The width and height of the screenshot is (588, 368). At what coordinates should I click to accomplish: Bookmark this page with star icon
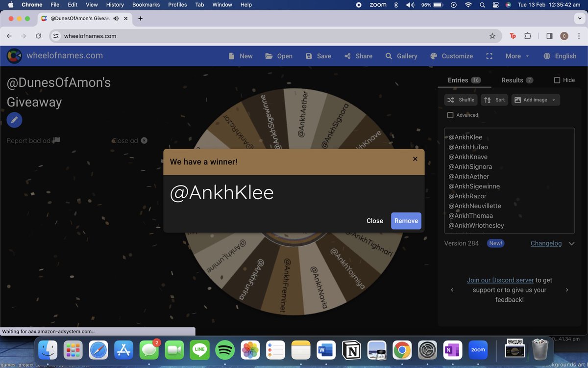pyautogui.click(x=492, y=36)
